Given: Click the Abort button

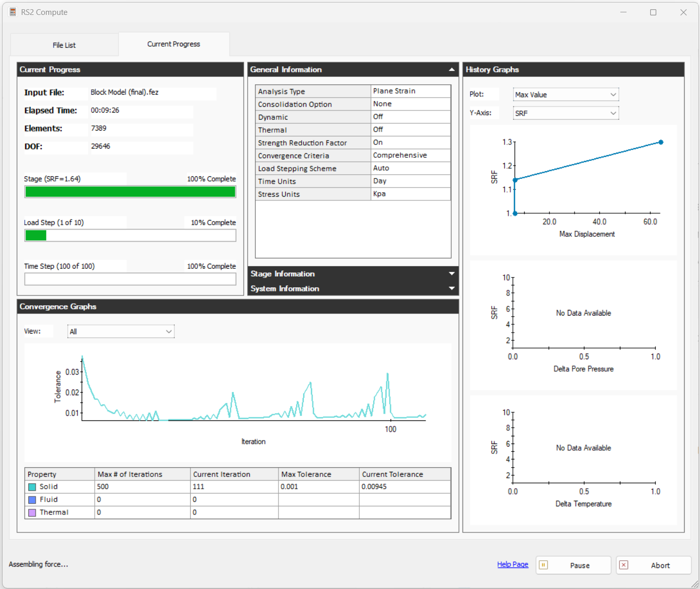Looking at the screenshot, I should (x=654, y=565).
